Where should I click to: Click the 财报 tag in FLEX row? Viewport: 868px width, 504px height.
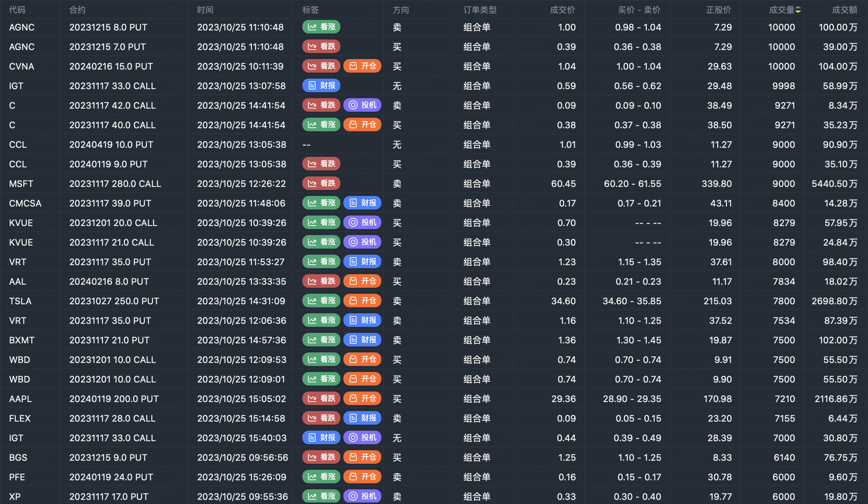[362, 418]
